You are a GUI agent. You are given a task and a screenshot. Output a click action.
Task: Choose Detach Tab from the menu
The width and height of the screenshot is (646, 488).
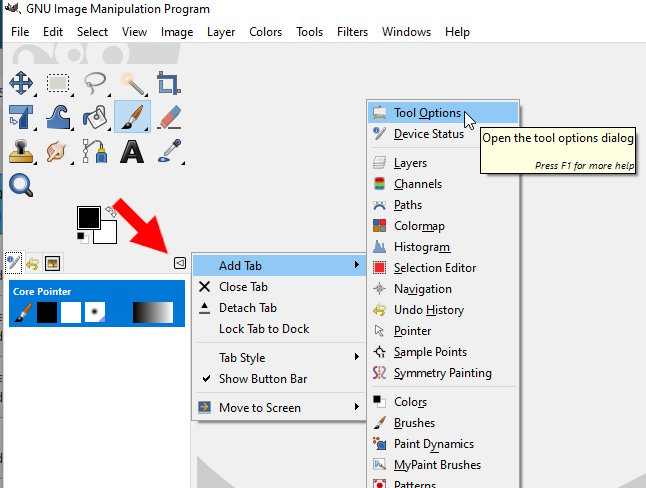pyautogui.click(x=279, y=307)
